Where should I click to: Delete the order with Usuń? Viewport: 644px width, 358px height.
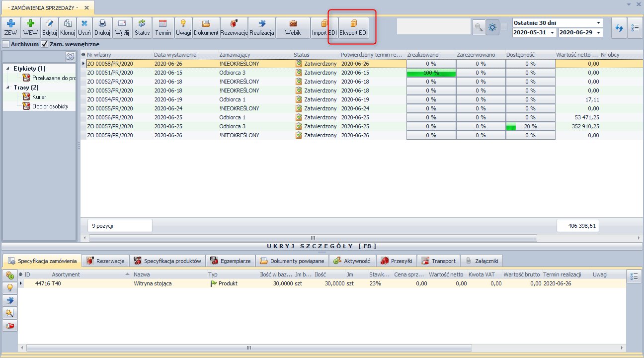click(x=84, y=27)
